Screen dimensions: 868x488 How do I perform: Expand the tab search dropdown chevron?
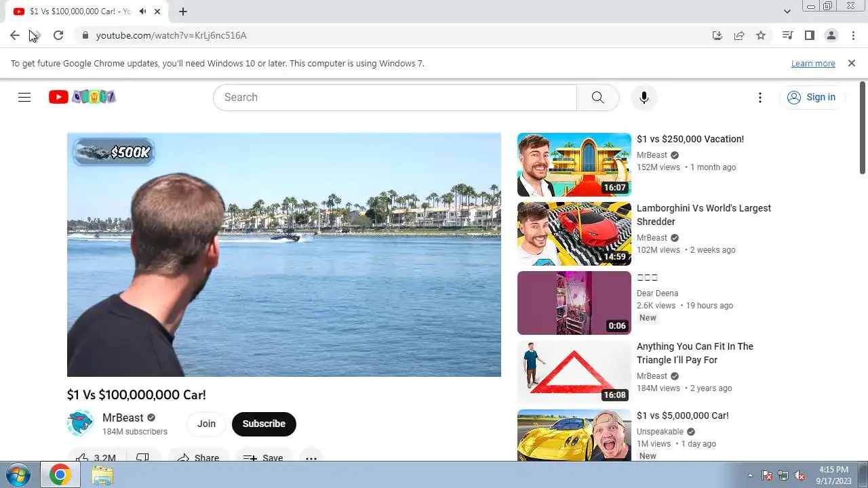pos(787,12)
